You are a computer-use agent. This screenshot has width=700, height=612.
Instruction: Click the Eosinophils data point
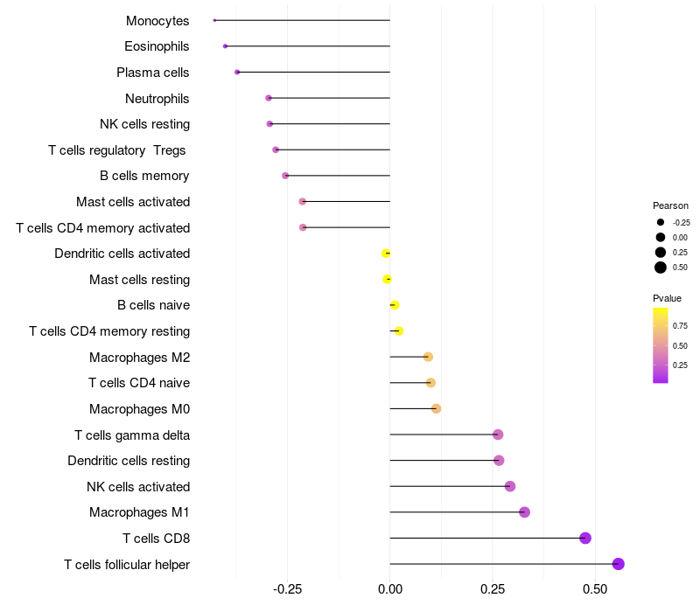point(225,46)
